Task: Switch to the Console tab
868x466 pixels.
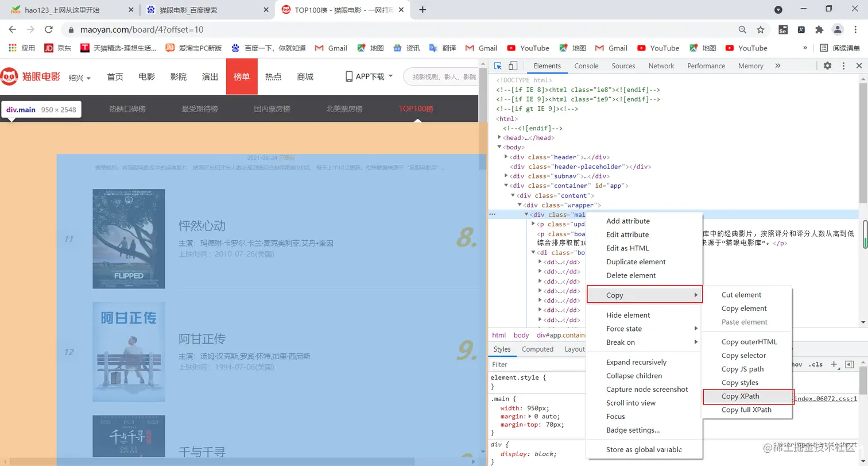Action: click(x=586, y=66)
